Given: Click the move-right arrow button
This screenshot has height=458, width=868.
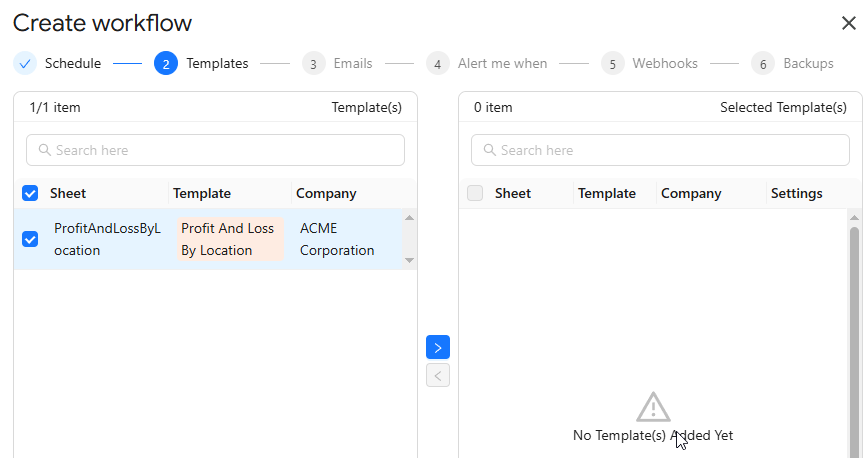Looking at the screenshot, I should [x=437, y=347].
